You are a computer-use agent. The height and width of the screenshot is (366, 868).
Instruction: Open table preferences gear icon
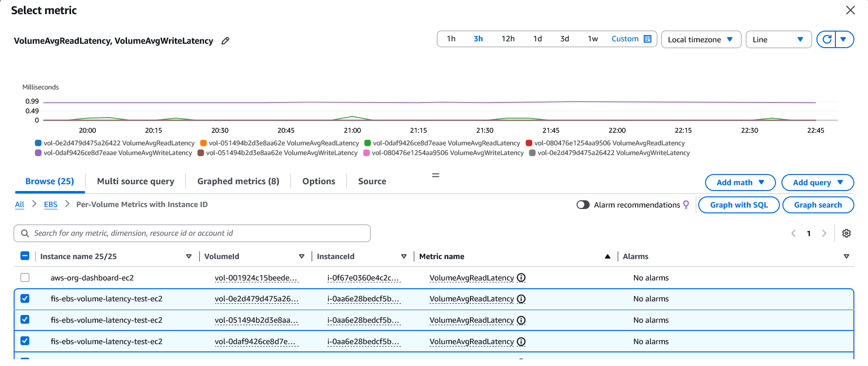[847, 233]
